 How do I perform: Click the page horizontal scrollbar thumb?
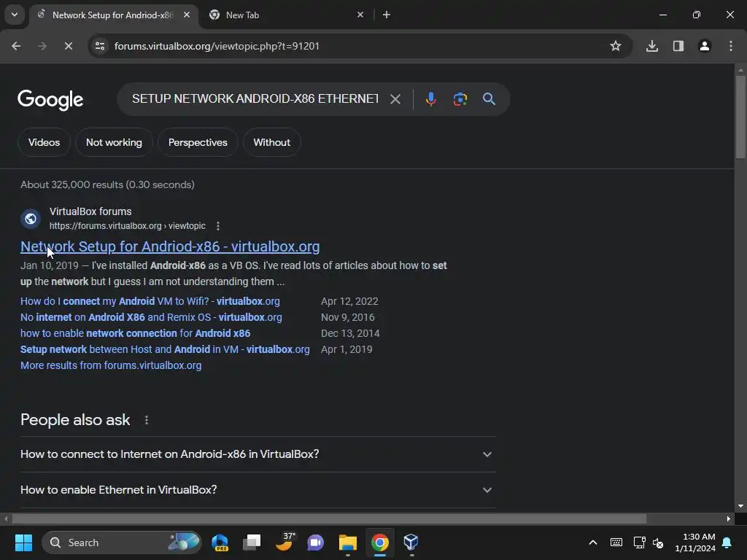pos(329,518)
